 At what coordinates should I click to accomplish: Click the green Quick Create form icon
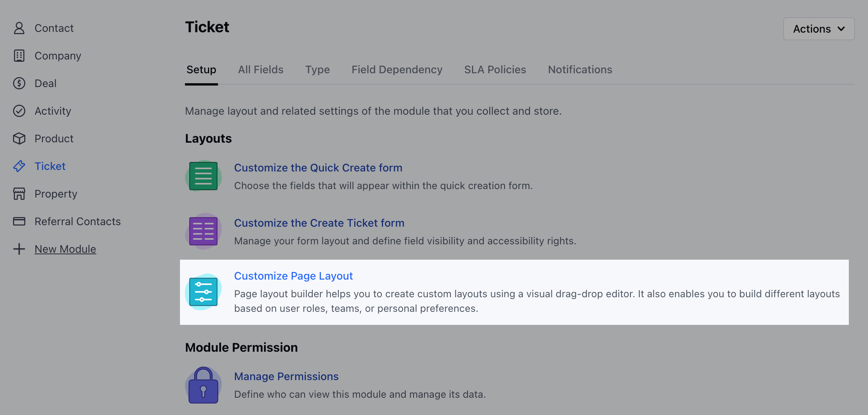[203, 176]
